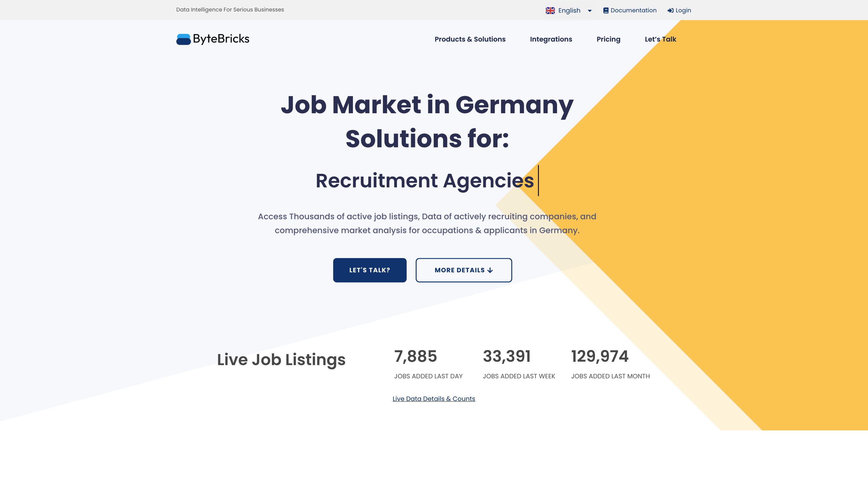Click the ByteBricks logo
Viewport: 868px width, 488px height.
click(x=212, y=39)
